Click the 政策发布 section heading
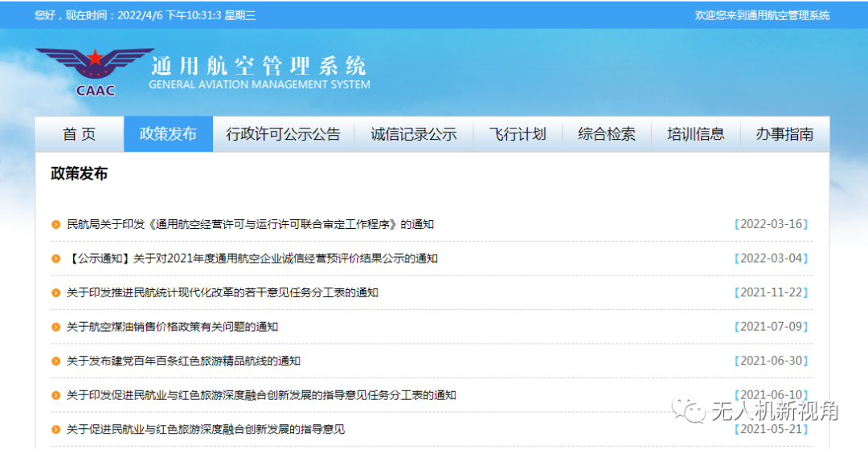The width and height of the screenshot is (868, 449). 79,173
